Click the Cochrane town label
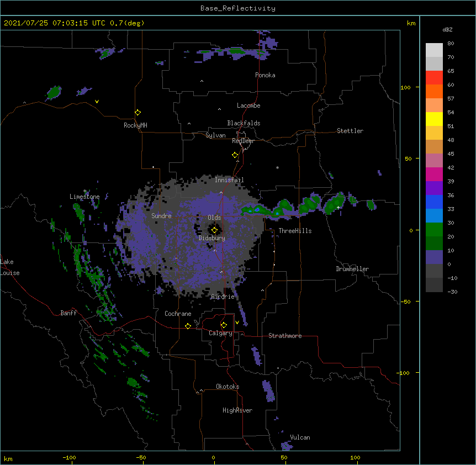 coord(178,314)
